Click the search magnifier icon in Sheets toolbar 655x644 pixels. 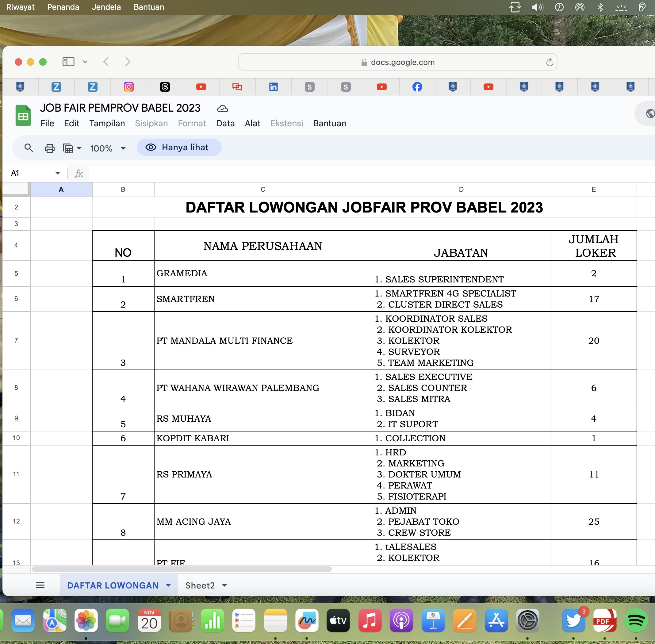(x=29, y=148)
